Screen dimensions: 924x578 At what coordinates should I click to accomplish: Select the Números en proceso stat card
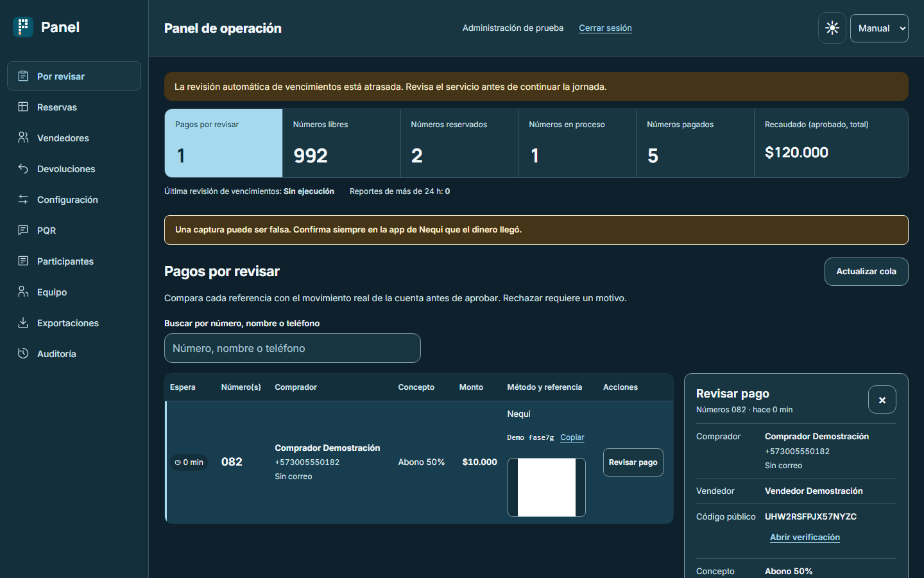[x=577, y=143]
